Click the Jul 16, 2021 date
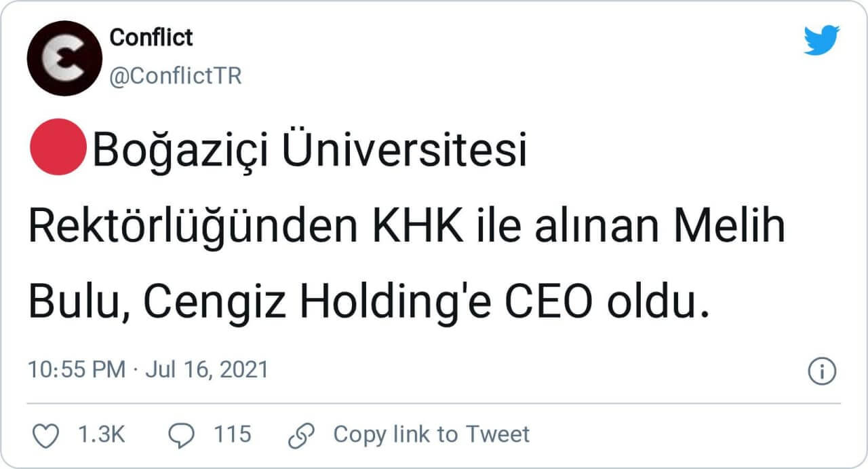Screen dimensions: 868x469 pyautogui.click(x=206, y=370)
